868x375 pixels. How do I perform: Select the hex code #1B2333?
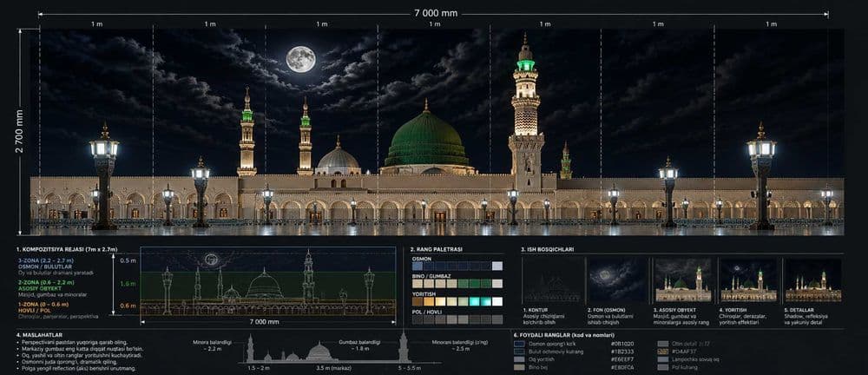click(x=622, y=352)
